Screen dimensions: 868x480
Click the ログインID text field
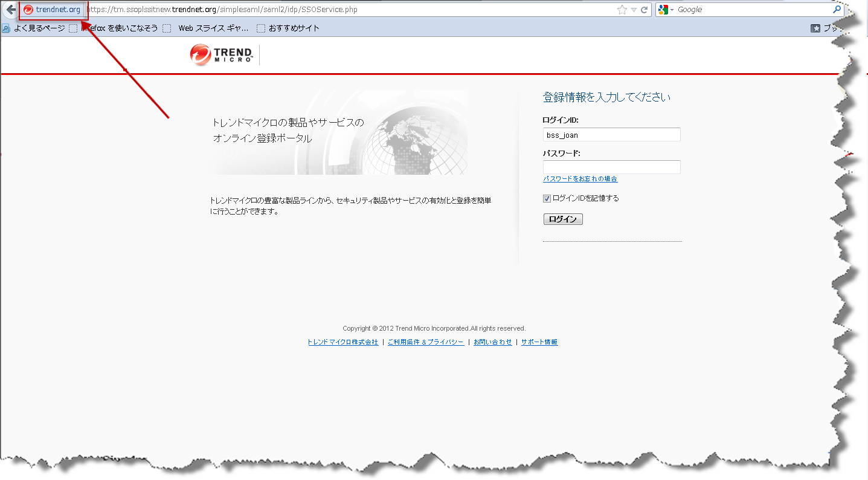click(611, 135)
